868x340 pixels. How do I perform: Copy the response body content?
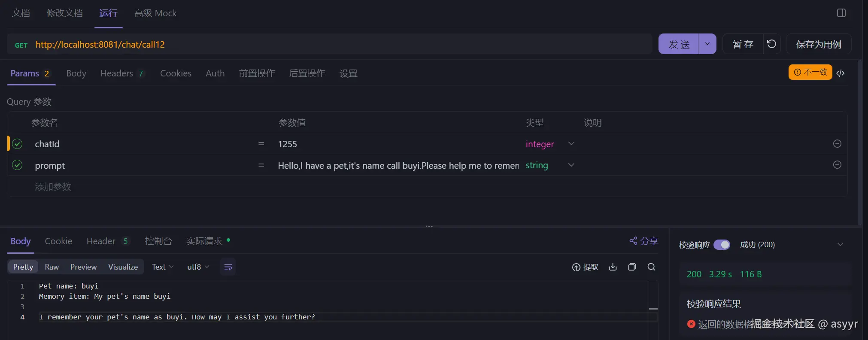click(x=632, y=267)
